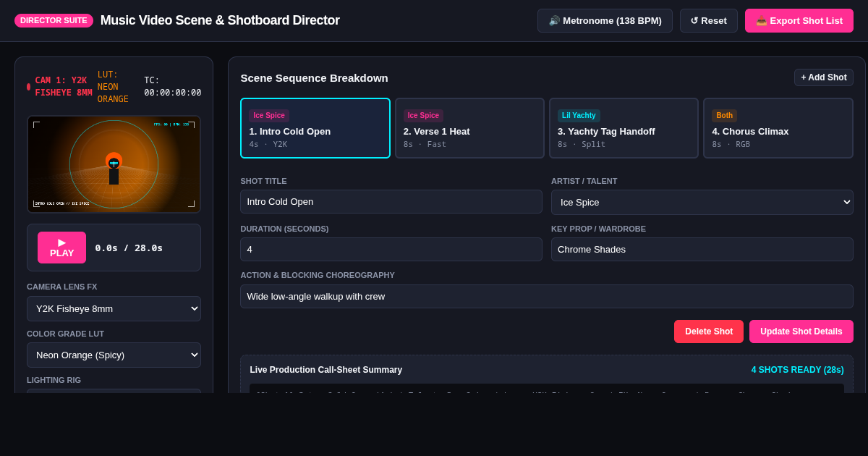Click the 0.0s / 28.0s time readout
The width and height of the screenshot is (868, 456).
(129, 248)
